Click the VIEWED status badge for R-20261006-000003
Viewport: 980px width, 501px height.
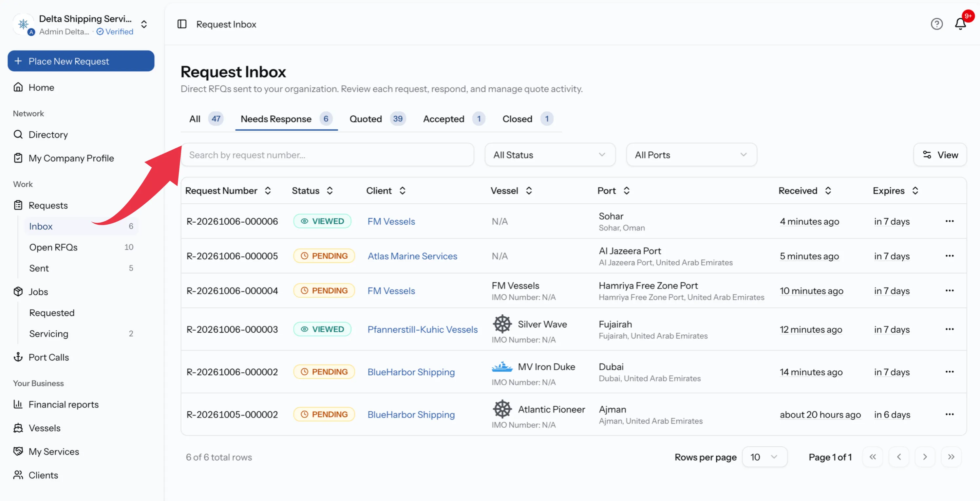[x=322, y=329]
